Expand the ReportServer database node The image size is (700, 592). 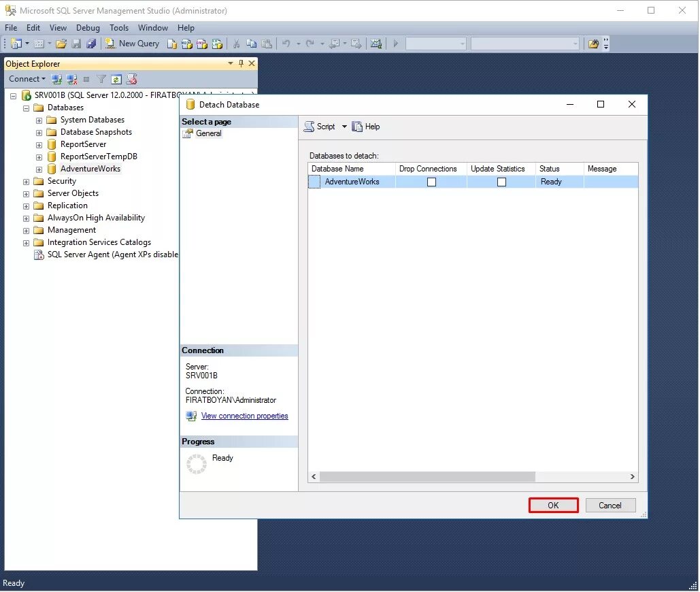[x=39, y=146]
